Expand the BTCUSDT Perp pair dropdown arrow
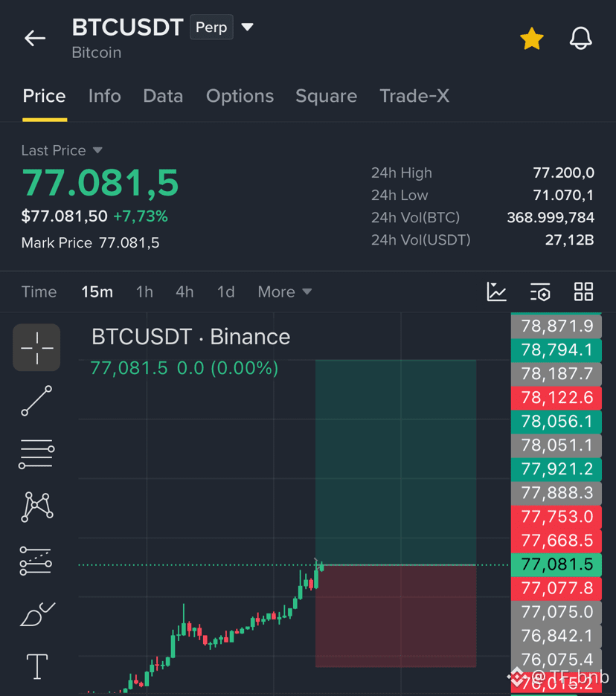616x696 pixels. coord(248,27)
